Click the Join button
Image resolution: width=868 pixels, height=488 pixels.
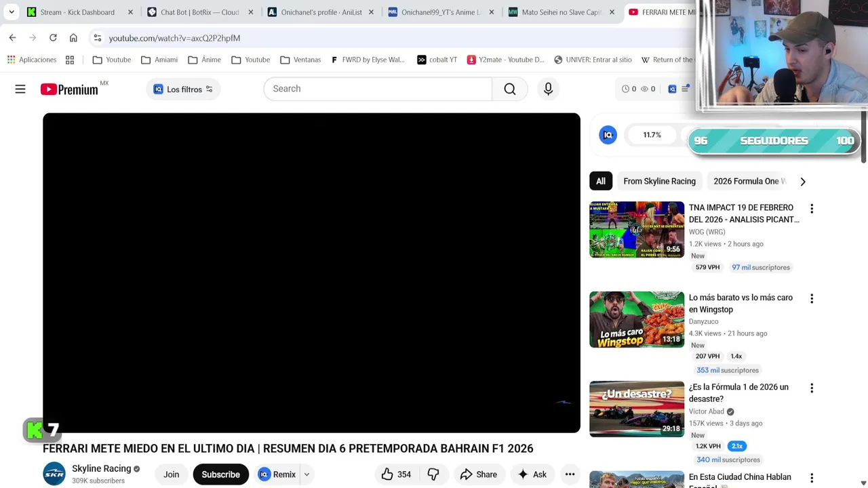click(171, 474)
